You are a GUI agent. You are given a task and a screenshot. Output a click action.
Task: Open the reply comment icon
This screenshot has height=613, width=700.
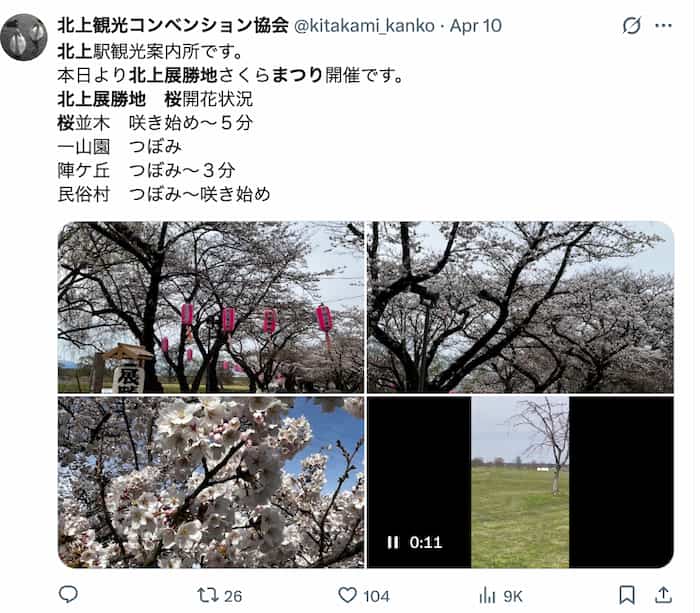point(68,594)
